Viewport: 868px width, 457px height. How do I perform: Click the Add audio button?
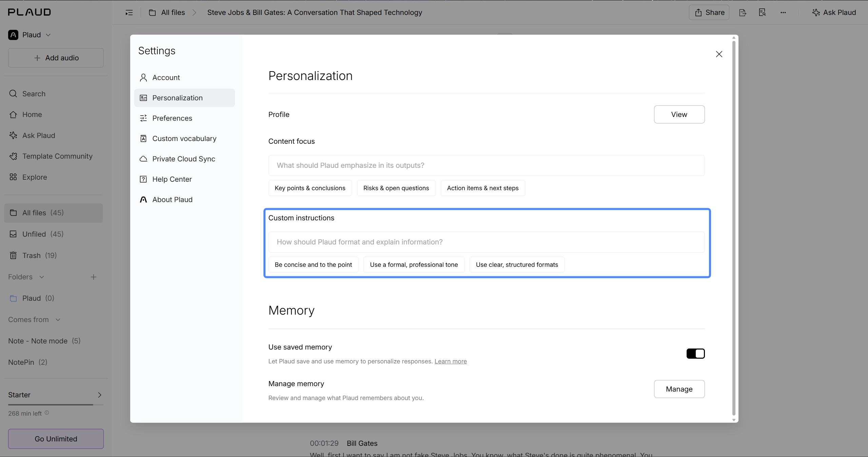[56, 58]
